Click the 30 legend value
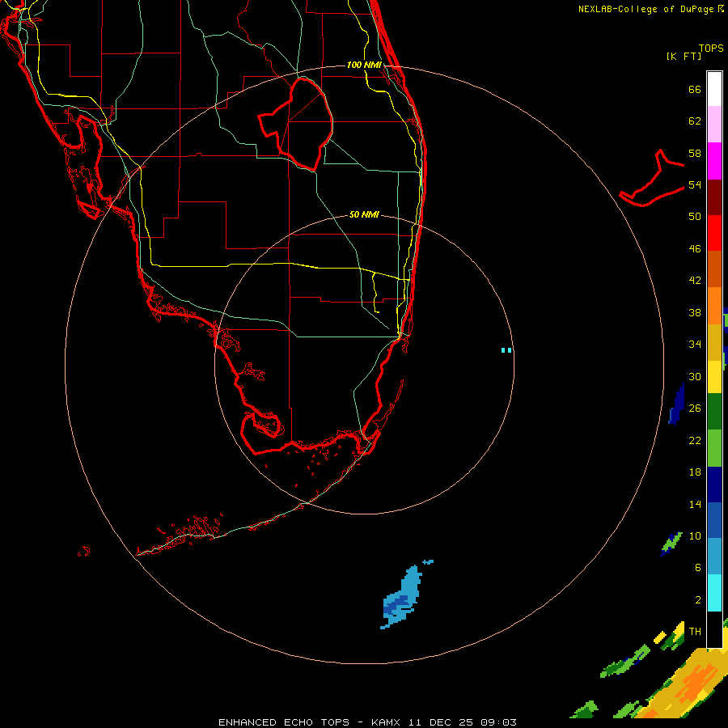The width and height of the screenshot is (728, 728). coord(695,376)
